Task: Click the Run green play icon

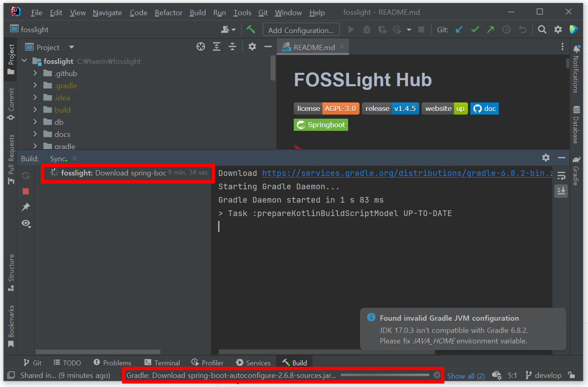Action: 351,30
